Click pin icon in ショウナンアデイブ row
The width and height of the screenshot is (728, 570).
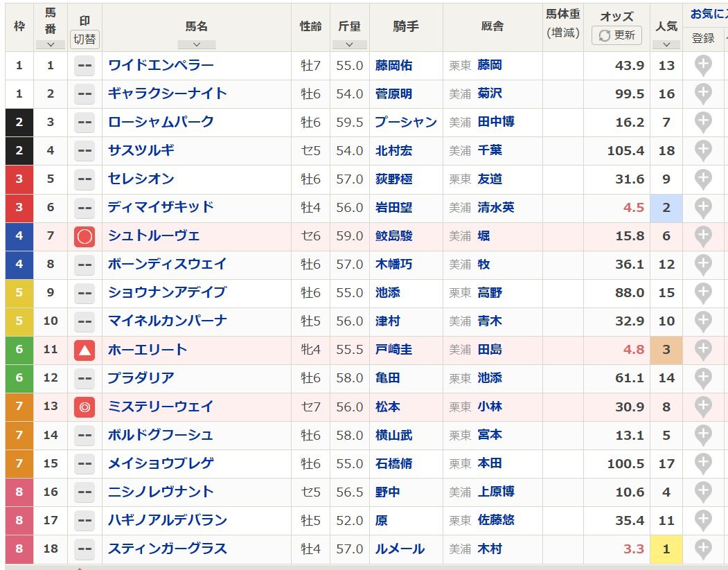point(703,293)
